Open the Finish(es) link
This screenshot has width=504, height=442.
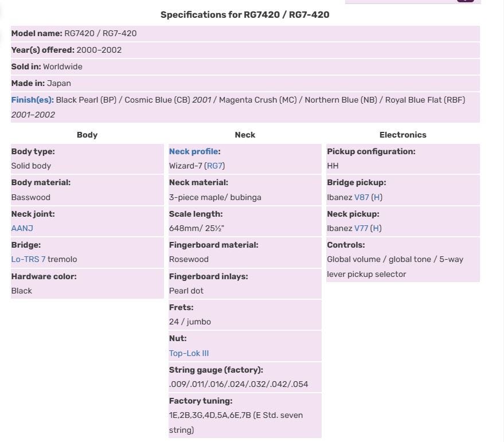click(x=32, y=100)
